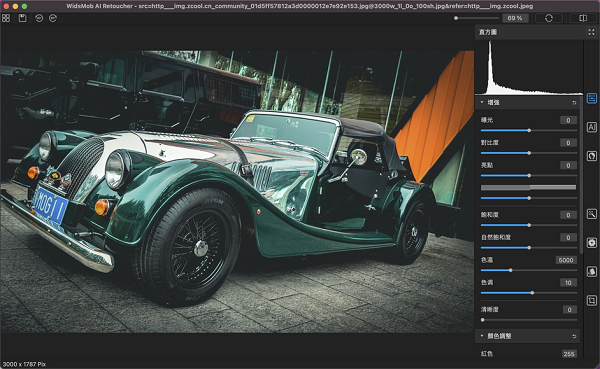This screenshot has height=369, width=600.
Task: Click the 飽和度 slider handle
Action: click(529, 225)
